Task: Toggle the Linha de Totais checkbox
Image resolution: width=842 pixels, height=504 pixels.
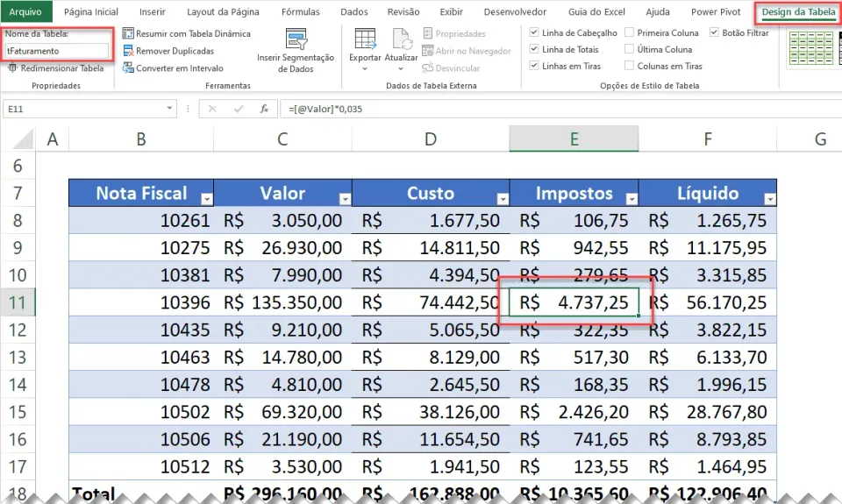Action: 534,49
